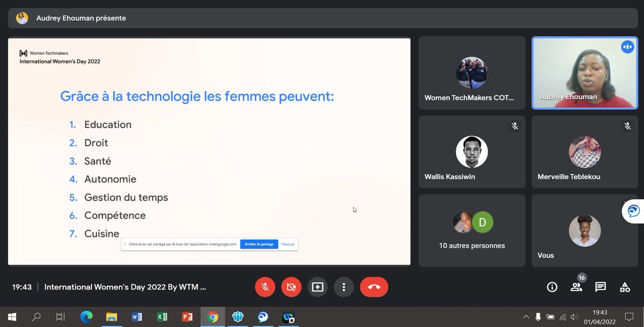644x327 pixels.
Task: Open the more options menu
Action: click(344, 287)
